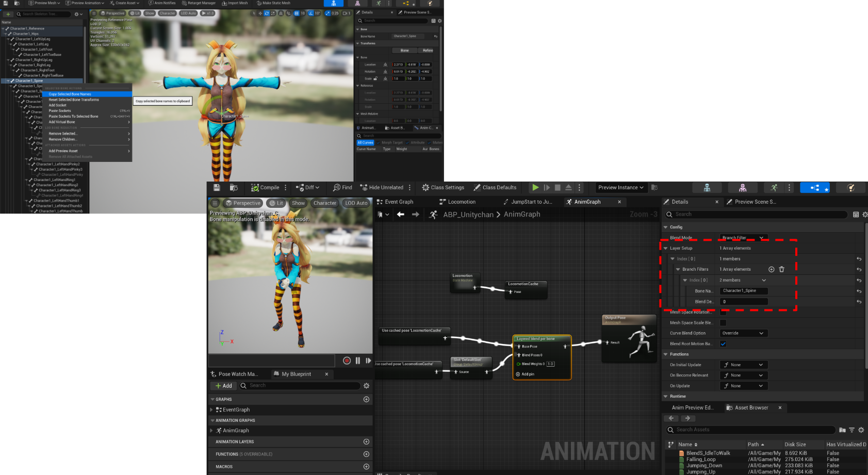Open the Diff dropdown in blueprint toolbar
868x475 pixels.
[307, 188]
